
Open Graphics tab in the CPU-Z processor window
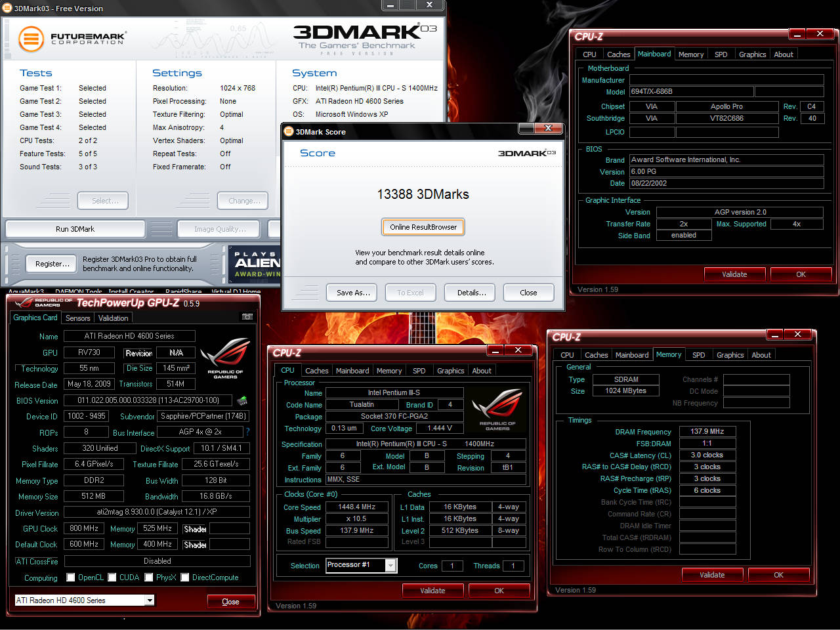tap(450, 371)
